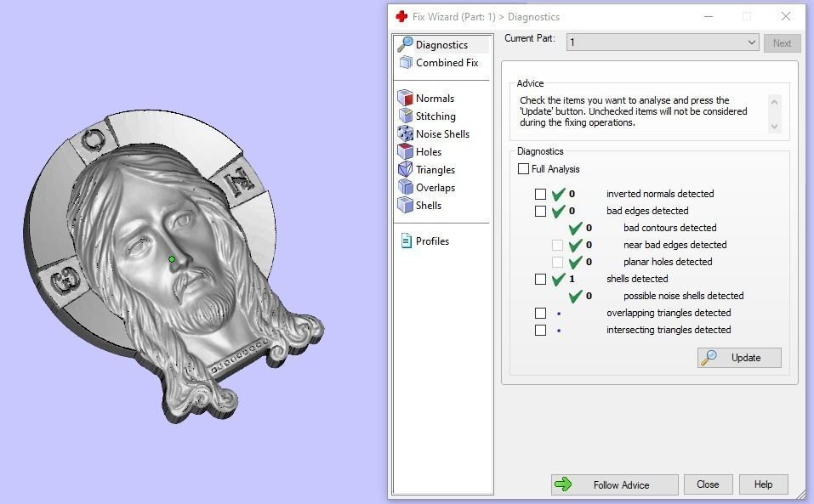Check inverted normals detected checkbox
Image resolution: width=814 pixels, height=504 pixels.
540,194
